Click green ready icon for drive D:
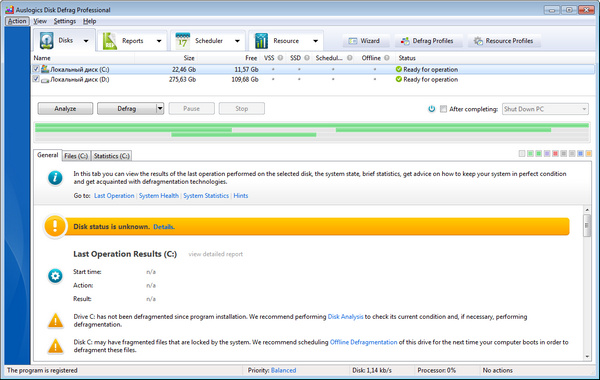 click(399, 79)
